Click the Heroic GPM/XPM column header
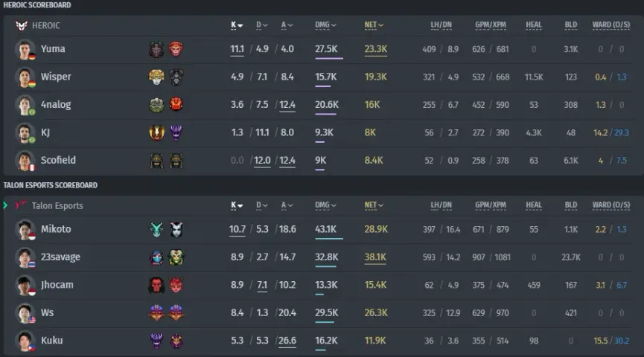The width and height of the screenshot is (644, 357). click(491, 25)
